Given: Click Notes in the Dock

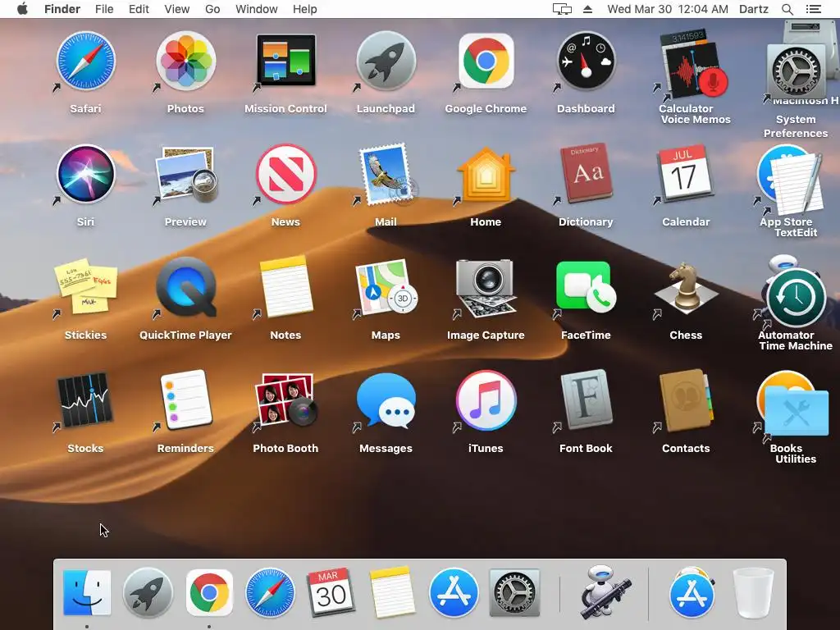Looking at the screenshot, I should pos(392,592).
